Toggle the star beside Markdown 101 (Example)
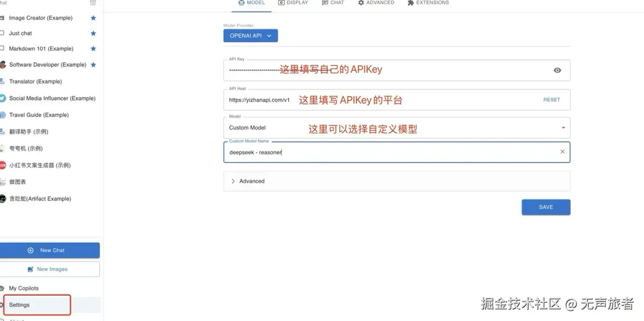The image size is (644, 321). pyautogui.click(x=93, y=49)
